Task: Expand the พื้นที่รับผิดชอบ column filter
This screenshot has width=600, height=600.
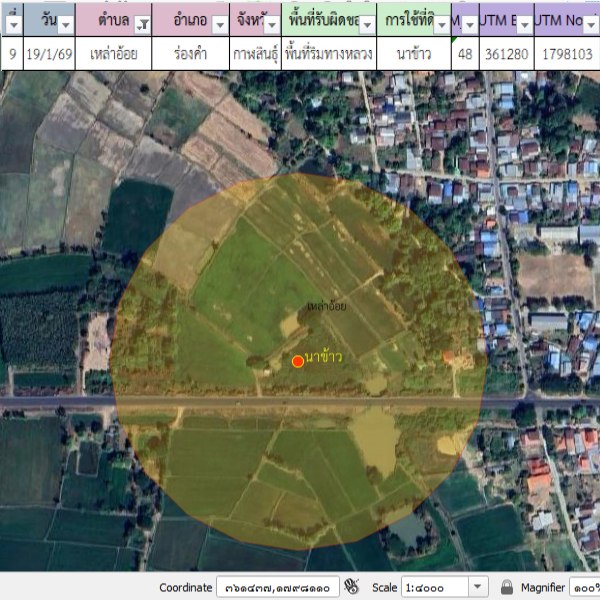Action: tap(364, 24)
